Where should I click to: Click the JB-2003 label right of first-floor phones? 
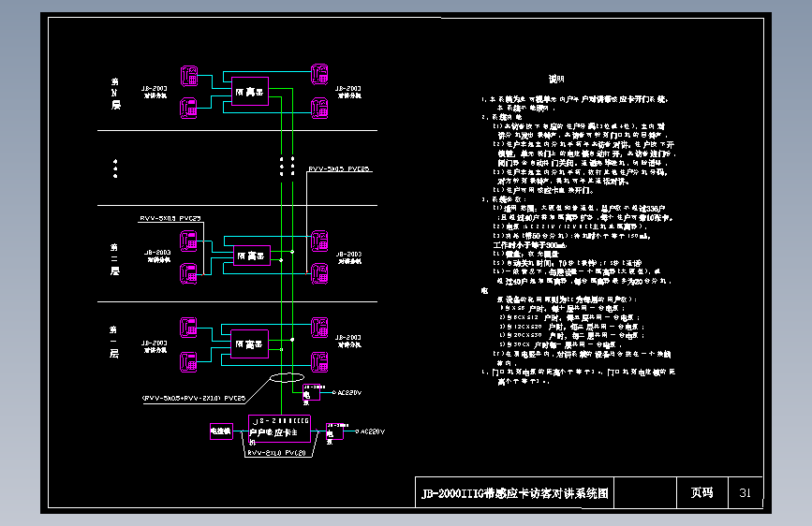[348, 341]
